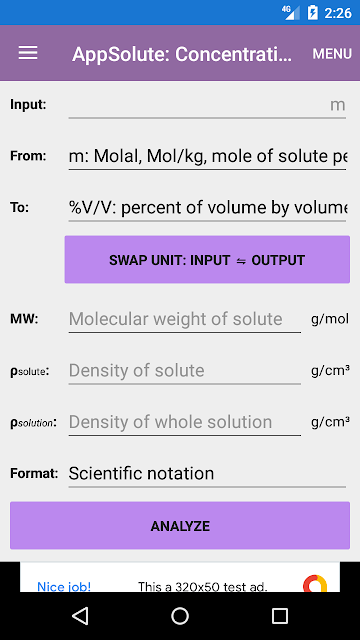
Task: Click the colorful ad logo icon
Action: pyautogui.click(x=315, y=584)
